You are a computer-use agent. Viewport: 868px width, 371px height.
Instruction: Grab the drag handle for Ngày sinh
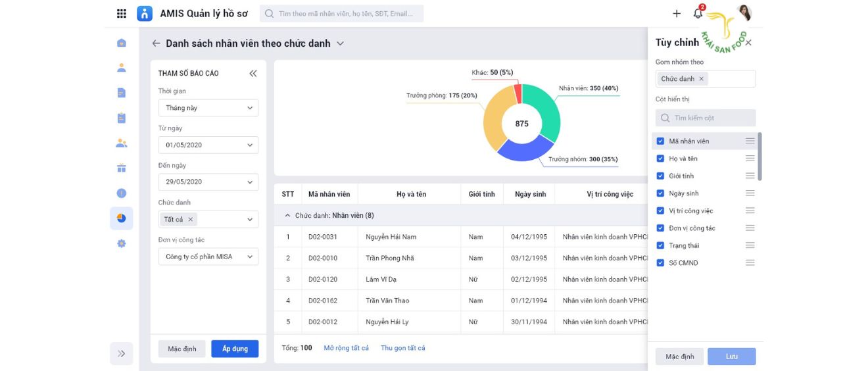coord(750,193)
